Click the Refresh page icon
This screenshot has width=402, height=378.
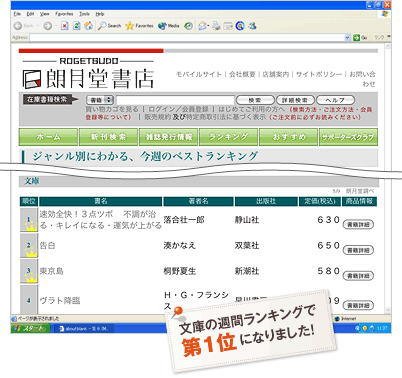[x=77, y=26]
